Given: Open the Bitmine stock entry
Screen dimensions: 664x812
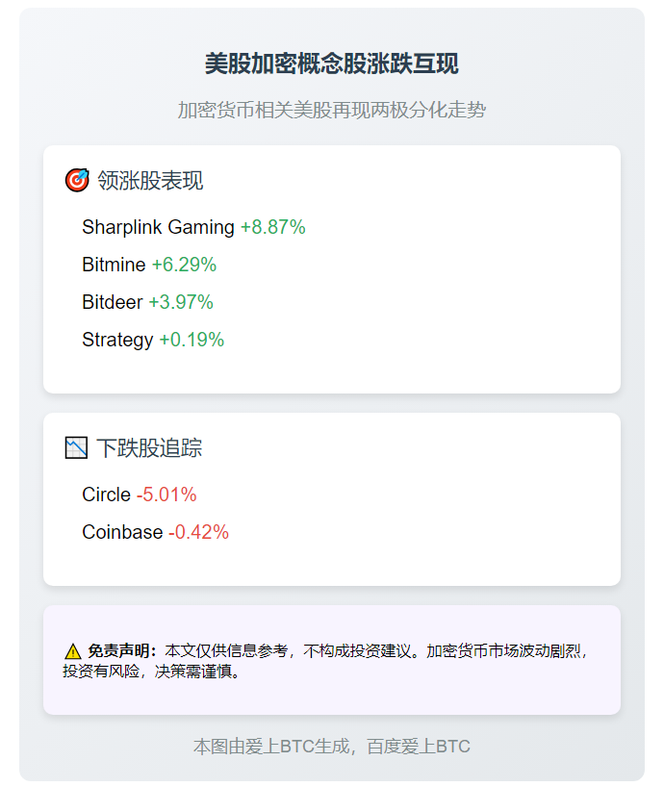Looking at the screenshot, I should (114, 265).
